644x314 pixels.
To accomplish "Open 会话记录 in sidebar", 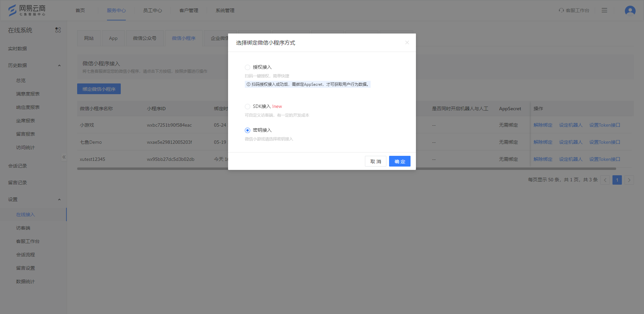I will pos(17,166).
